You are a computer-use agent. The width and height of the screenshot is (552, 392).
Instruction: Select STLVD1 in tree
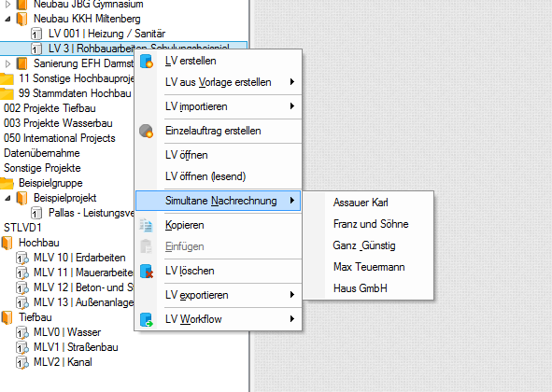click(22, 228)
